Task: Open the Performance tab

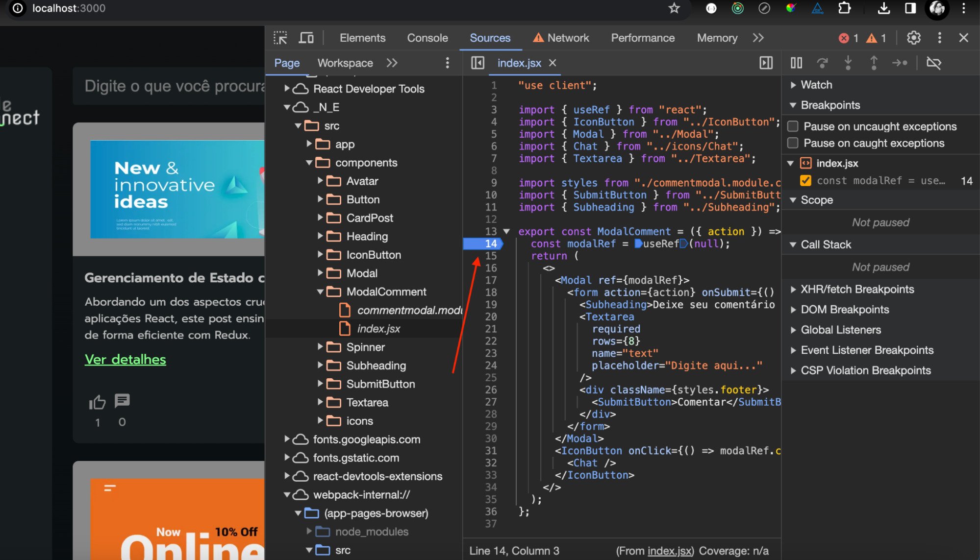Action: pyautogui.click(x=643, y=38)
